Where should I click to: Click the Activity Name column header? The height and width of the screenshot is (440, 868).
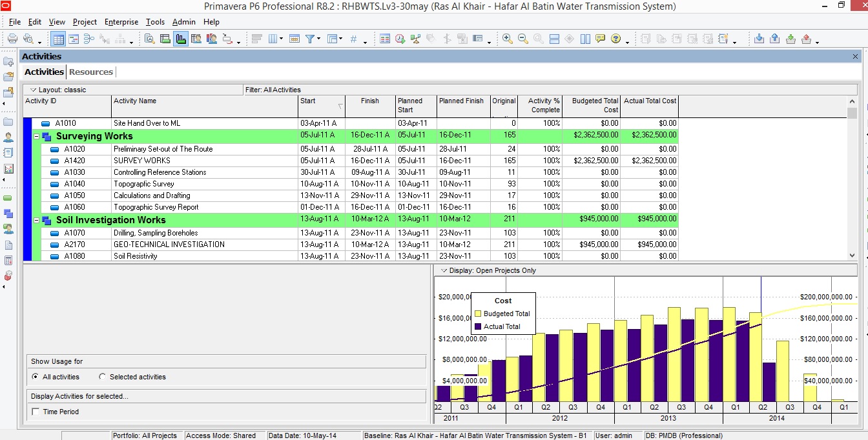pyautogui.click(x=205, y=106)
